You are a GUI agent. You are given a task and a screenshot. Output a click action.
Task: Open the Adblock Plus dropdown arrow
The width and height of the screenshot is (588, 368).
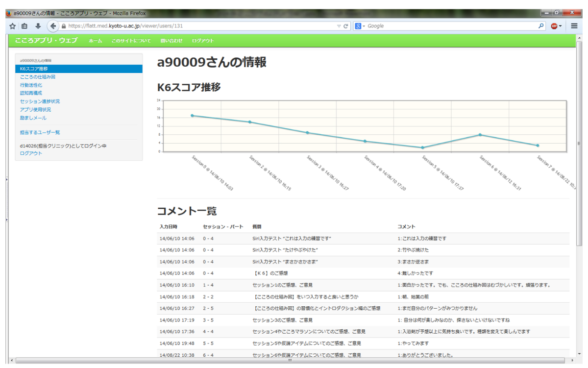[561, 26]
